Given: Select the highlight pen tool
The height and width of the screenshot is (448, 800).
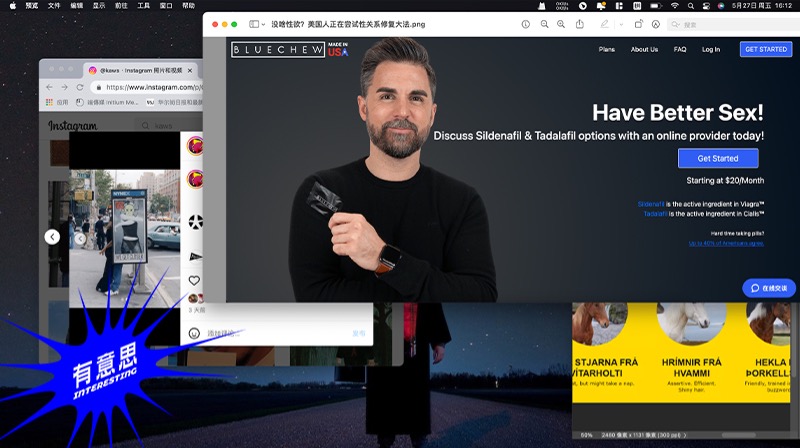Looking at the screenshot, I should [x=605, y=24].
